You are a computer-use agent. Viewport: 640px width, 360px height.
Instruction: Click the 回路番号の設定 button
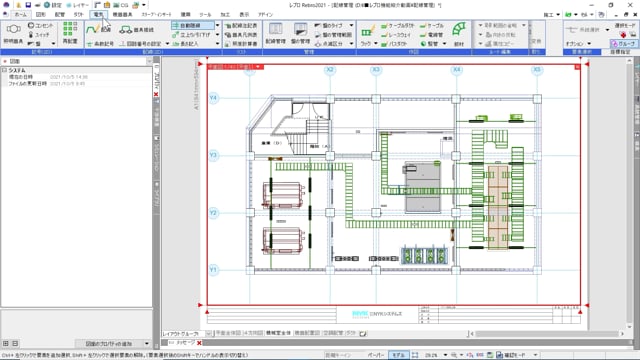pos(141,43)
